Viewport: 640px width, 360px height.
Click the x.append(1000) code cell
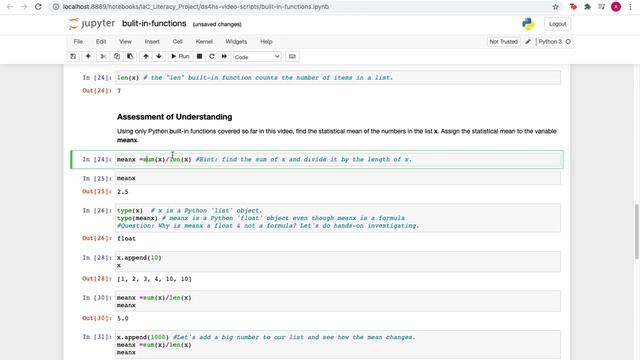338,345
